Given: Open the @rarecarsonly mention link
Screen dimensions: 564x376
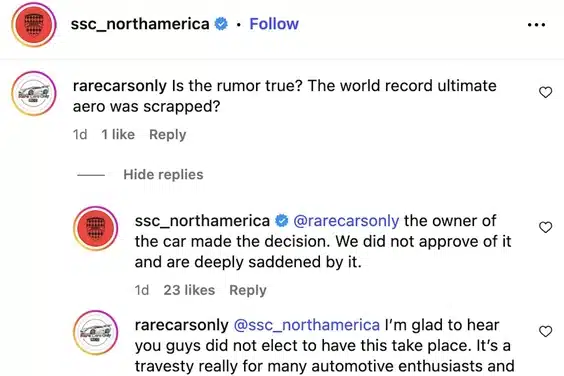Looking at the screenshot, I should click(x=346, y=221).
